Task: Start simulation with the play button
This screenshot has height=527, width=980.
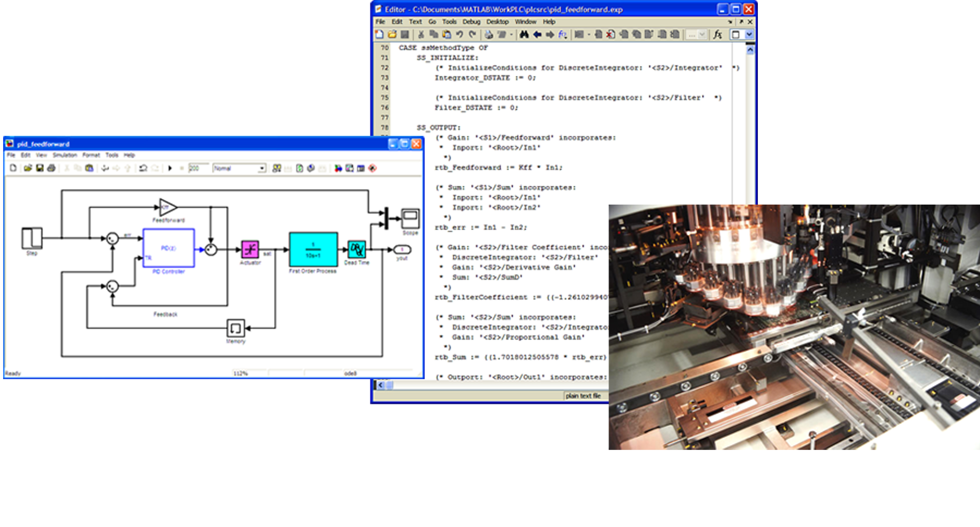Action: click(x=170, y=168)
